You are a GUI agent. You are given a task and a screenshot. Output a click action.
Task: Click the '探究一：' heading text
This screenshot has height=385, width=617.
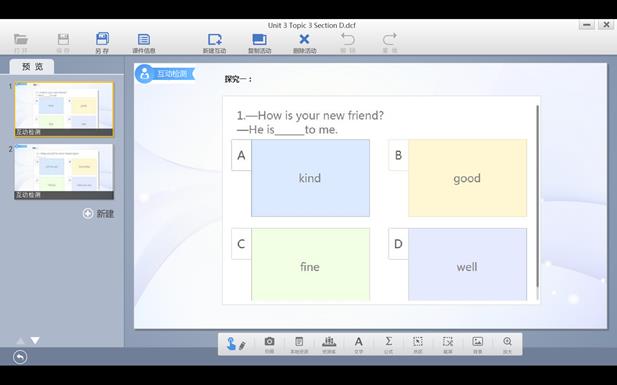click(x=238, y=79)
